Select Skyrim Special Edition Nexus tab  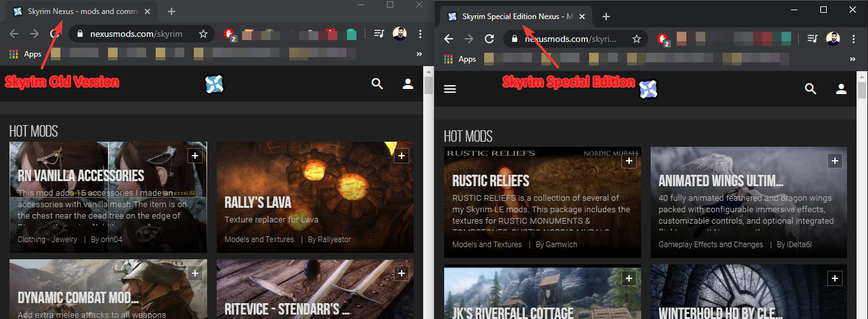click(515, 17)
